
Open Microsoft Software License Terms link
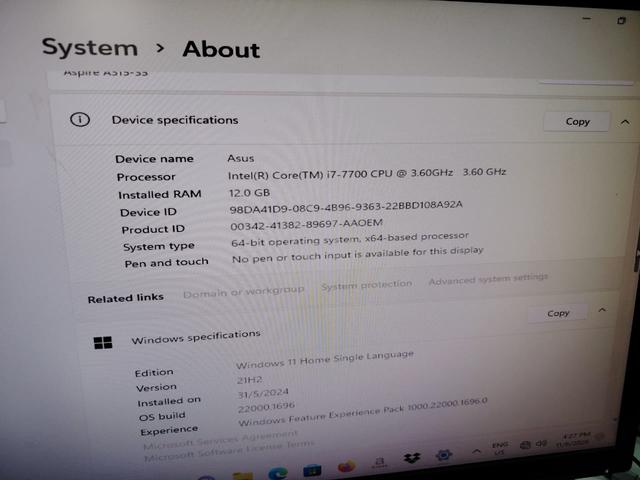click(229, 449)
